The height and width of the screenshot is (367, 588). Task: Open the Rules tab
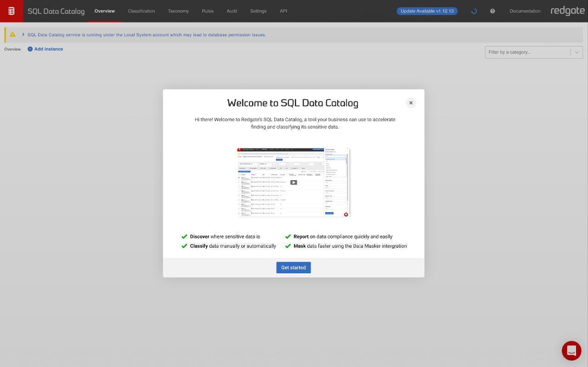[x=208, y=11]
